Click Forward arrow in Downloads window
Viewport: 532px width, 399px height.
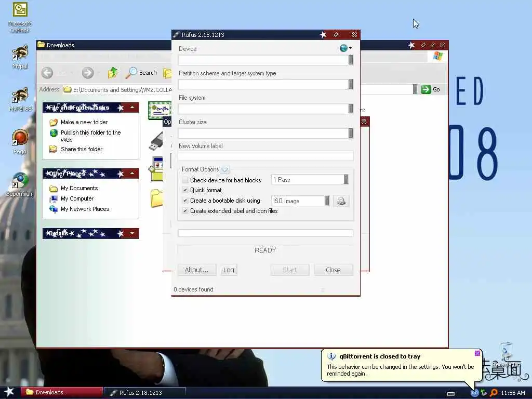pos(87,73)
